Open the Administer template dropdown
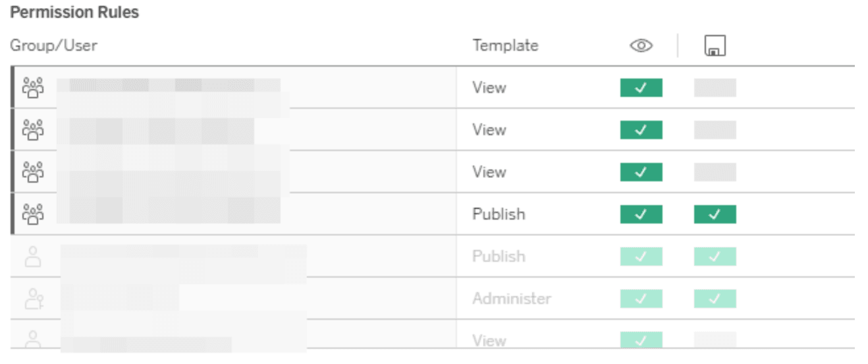Viewport: 868px width, 364px height. (511, 299)
